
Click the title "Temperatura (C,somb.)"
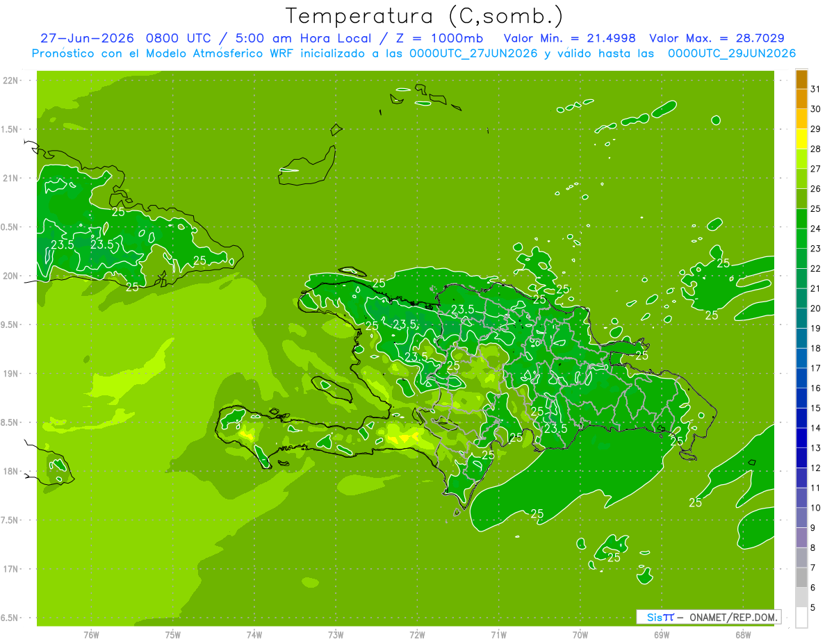(424, 16)
